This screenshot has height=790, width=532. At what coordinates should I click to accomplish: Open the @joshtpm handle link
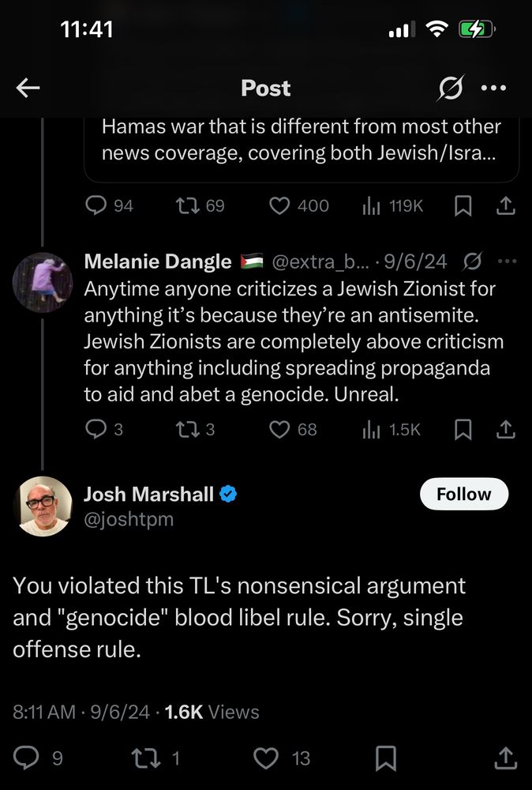click(x=129, y=519)
